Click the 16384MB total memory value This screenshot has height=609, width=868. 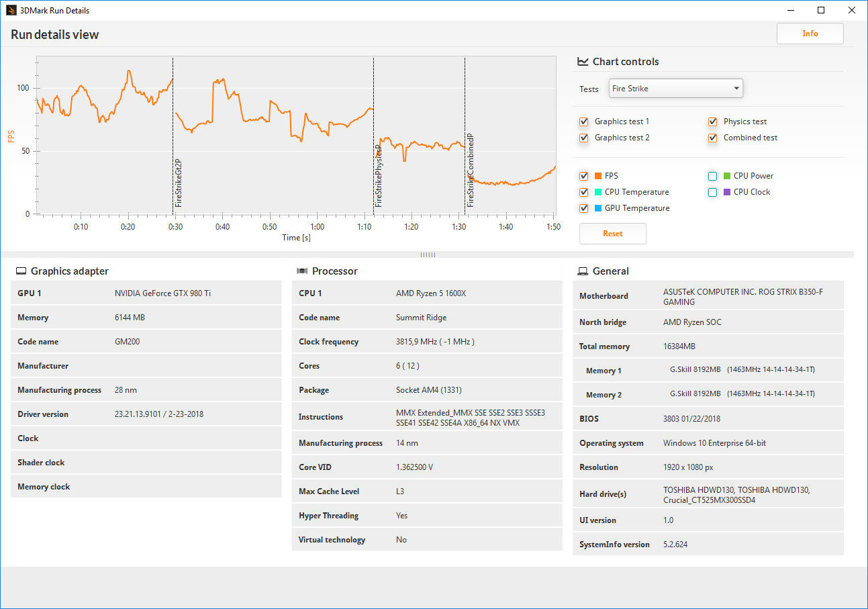(x=679, y=346)
